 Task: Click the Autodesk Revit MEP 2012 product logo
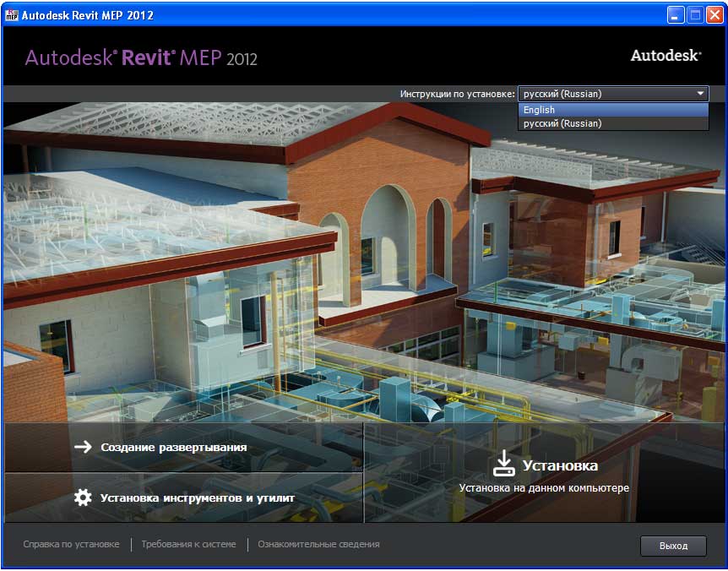point(141,57)
